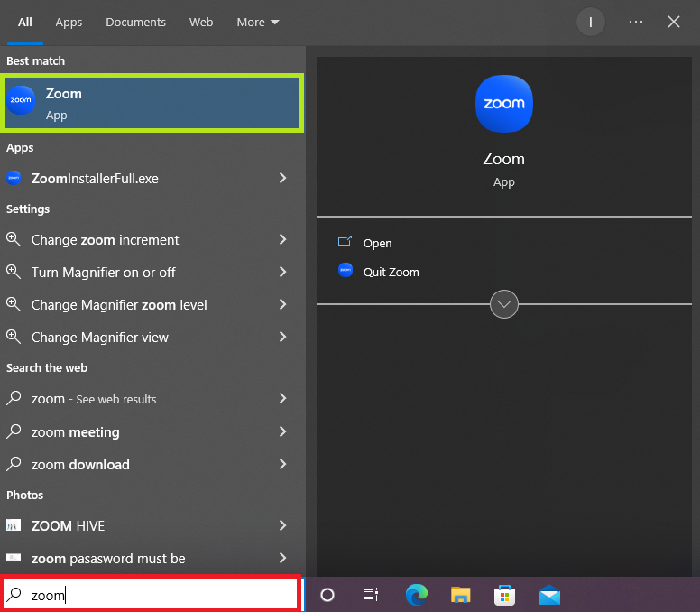Launch Microsoft Edge from taskbar
The image size is (700, 612).
[x=416, y=595]
